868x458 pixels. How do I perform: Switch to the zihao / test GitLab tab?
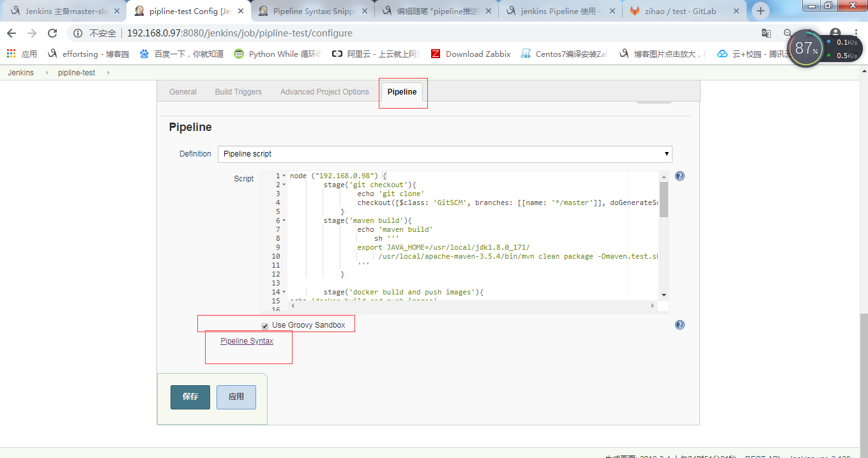coord(683,11)
